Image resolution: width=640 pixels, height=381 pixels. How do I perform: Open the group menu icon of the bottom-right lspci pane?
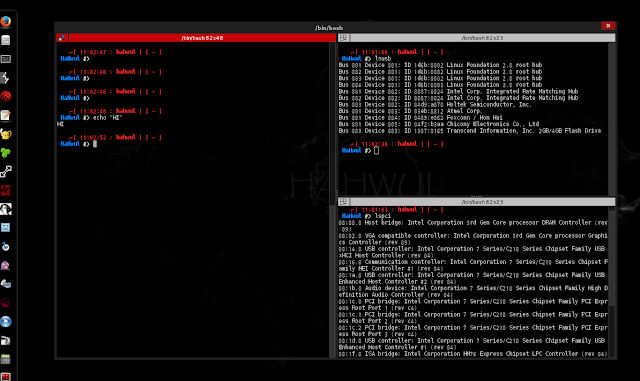coord(343,202)
